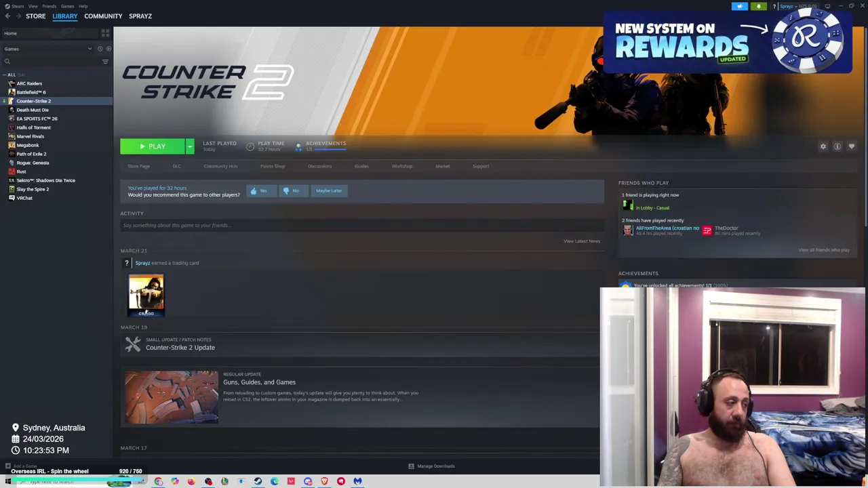Image resolution: width=868 pixels, height=488 pixels.
Task: Open the Games menu
Action: (67, 6)
